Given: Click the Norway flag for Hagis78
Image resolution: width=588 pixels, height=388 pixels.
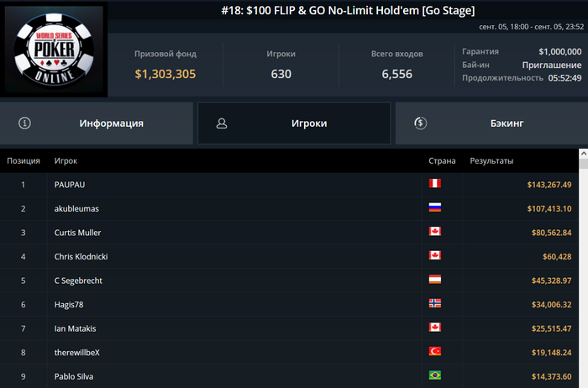Looking at the screenshot, I should (434, 303).
